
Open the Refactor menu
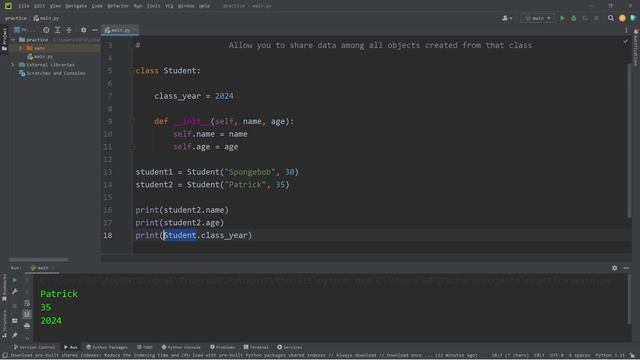pos(118,6)
